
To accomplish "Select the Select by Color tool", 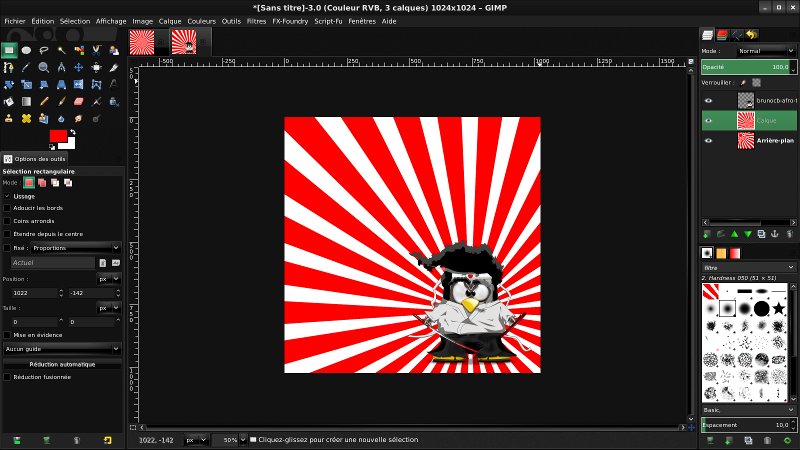I will pos(79,50).
